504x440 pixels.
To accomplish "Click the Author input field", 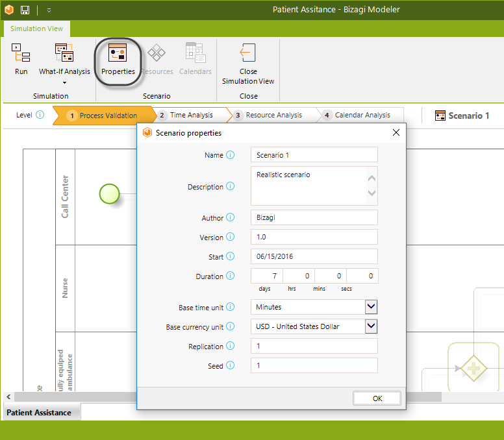I will coord(314,217).
